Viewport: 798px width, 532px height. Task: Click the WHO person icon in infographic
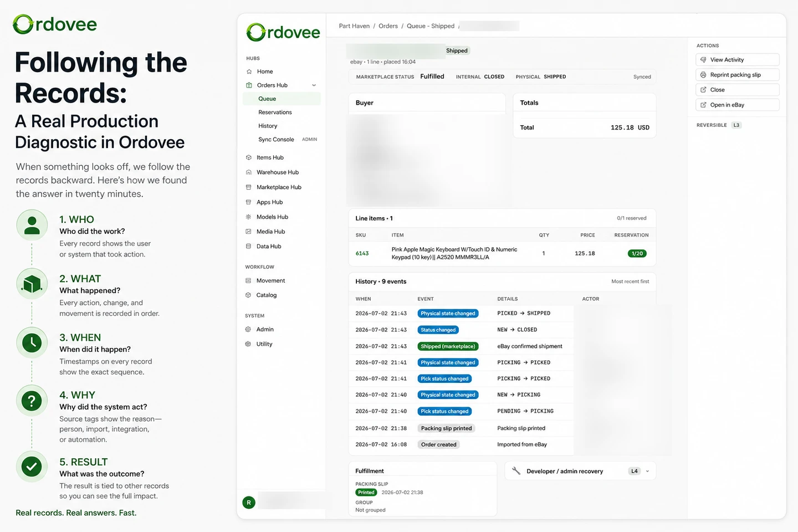[x=32, y=224]
